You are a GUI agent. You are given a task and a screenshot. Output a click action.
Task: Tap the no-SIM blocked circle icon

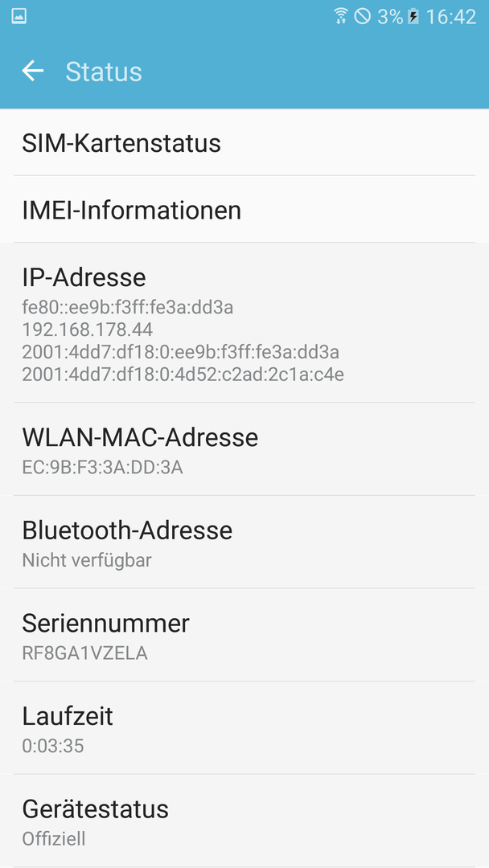362,17
